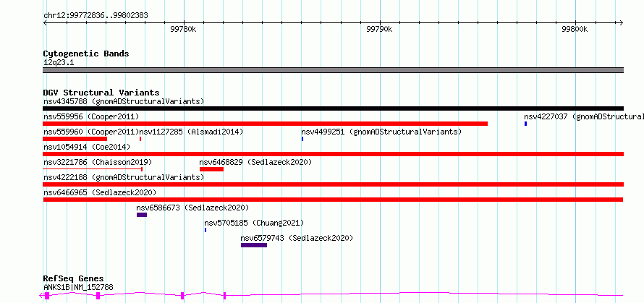Click the nsv6468829 (Sedlazeck2020) label

click(255, 162)
